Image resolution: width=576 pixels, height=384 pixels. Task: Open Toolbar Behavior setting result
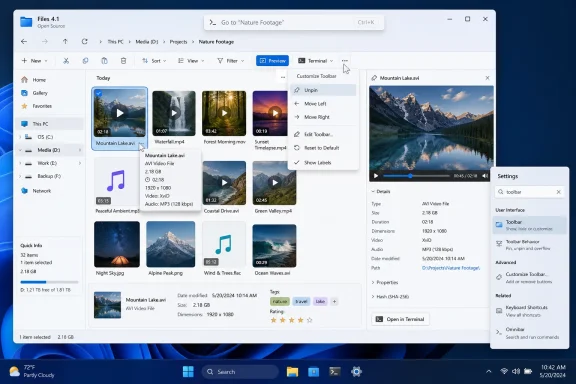coord(529,245)
